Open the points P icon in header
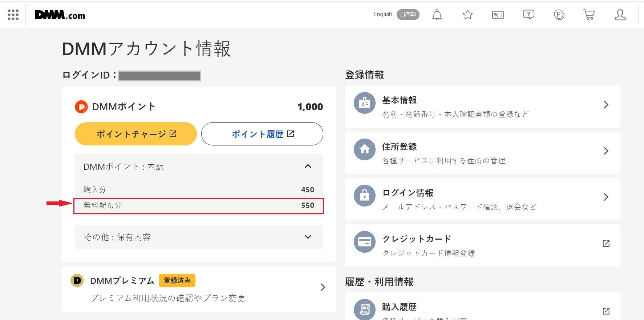This screenshot has height=320, width=644. coord(559,15)
